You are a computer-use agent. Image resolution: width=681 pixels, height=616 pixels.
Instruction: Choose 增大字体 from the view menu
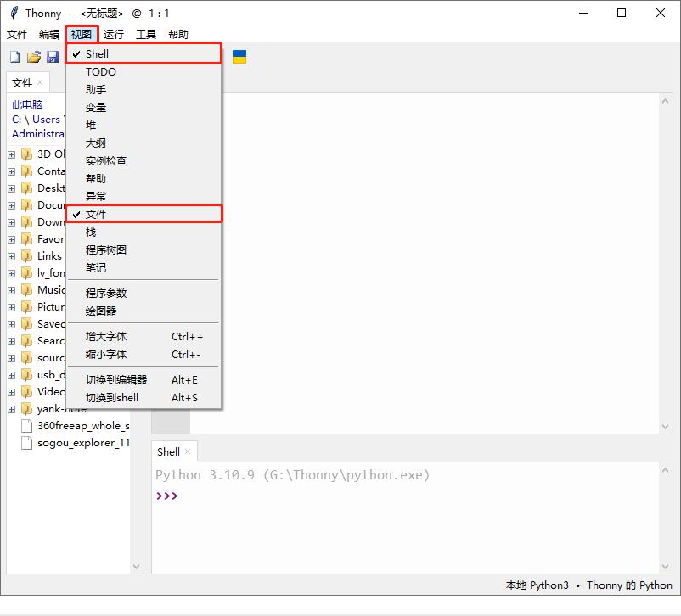106,337
